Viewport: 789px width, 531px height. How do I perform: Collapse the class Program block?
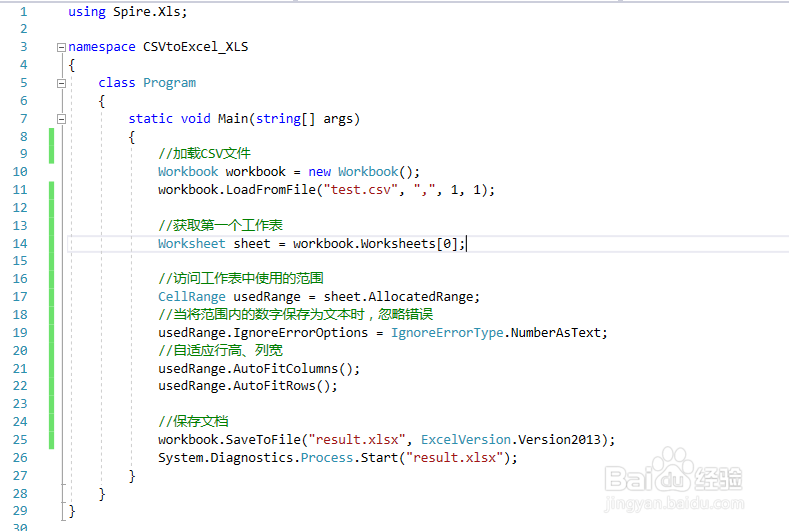pos(61,84)
